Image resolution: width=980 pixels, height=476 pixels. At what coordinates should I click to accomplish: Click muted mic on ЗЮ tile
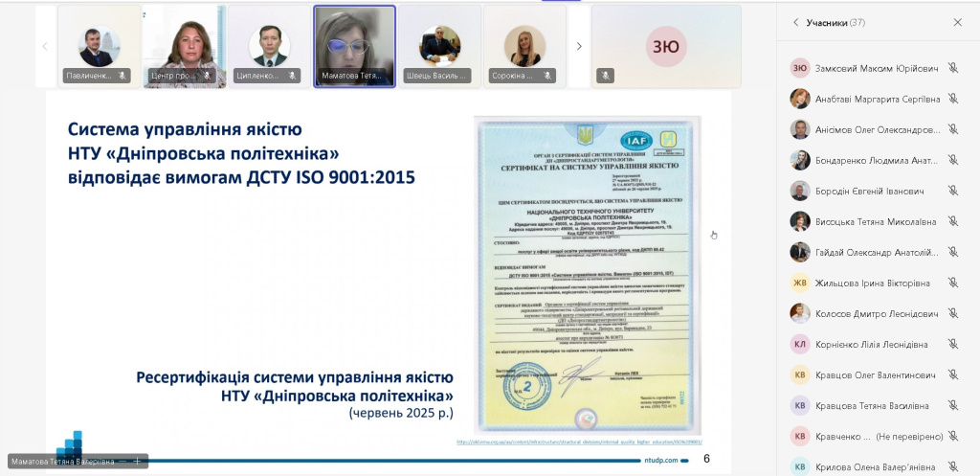[x=605, y=76]
